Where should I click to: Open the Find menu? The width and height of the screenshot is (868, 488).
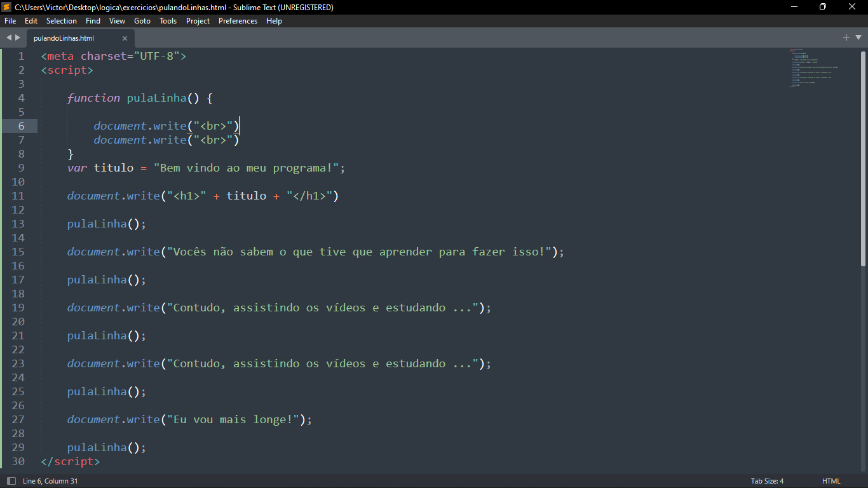pos(93,21)
